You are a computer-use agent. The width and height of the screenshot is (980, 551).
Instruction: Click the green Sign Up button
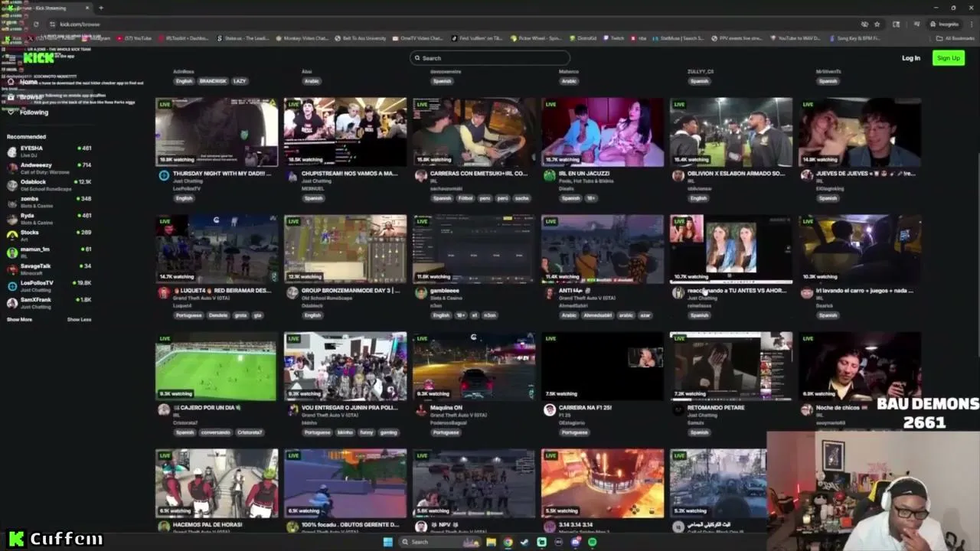[948, 58]
